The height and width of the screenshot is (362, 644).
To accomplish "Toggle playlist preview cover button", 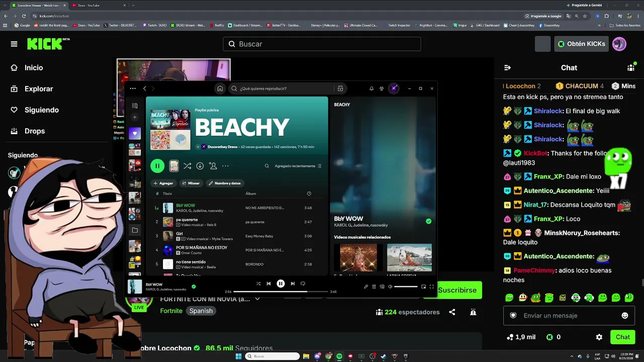I will [174, 166].
